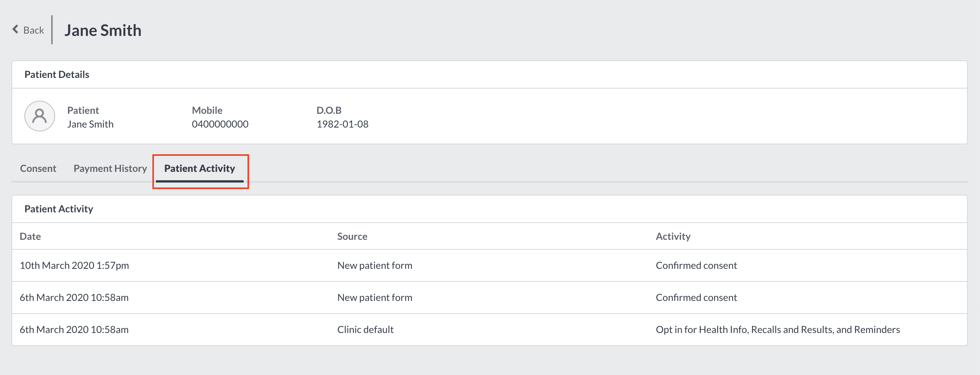Go back using the Back link
The height and width of the screenshot is (375, 980).
pyautogui.click(x=28, y=30)
